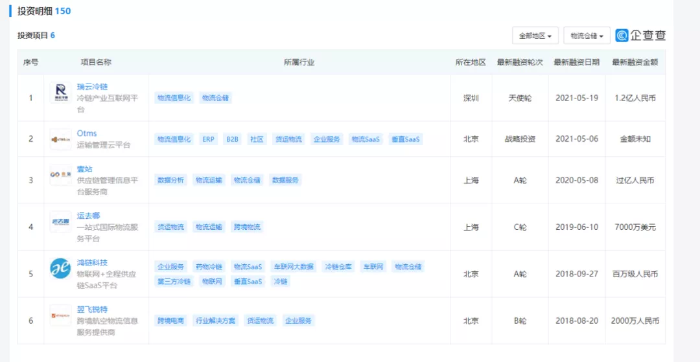The image size is (700, 362).
Task: Click the 1.2亿人民币 amount cell
Action: point(635,98)
